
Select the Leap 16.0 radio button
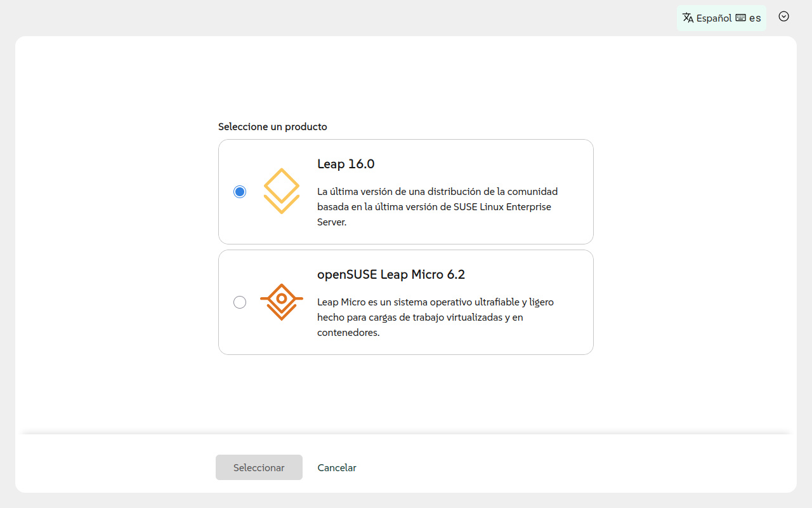point(240,192)
